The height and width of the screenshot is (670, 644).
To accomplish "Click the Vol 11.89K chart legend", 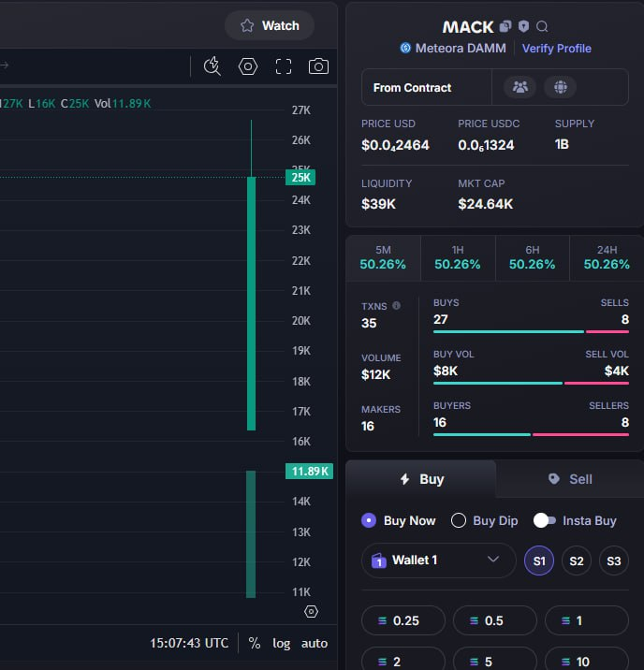I will click(123, 104).
